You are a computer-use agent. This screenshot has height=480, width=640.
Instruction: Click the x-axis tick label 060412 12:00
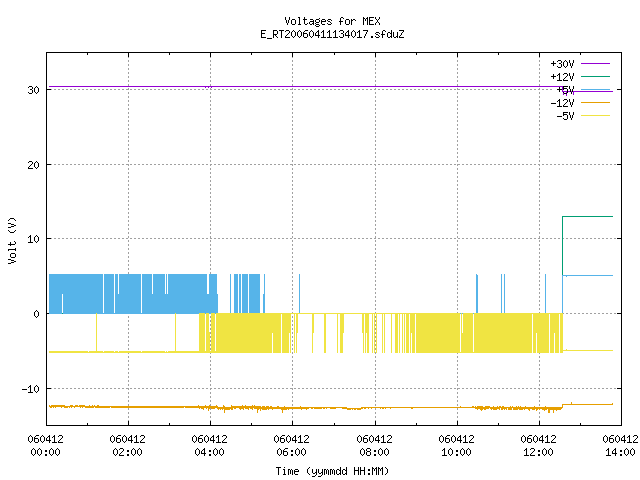tap(538, 445)
